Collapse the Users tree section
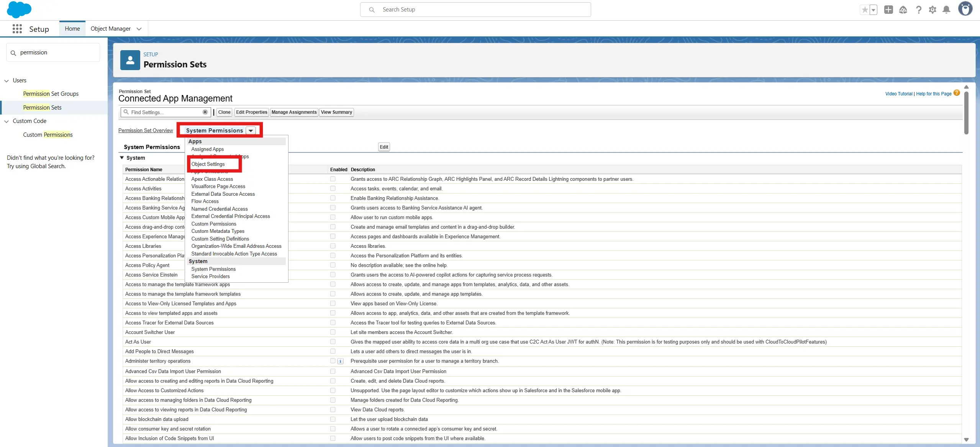 pyautogui.click(x=7, y=81)
